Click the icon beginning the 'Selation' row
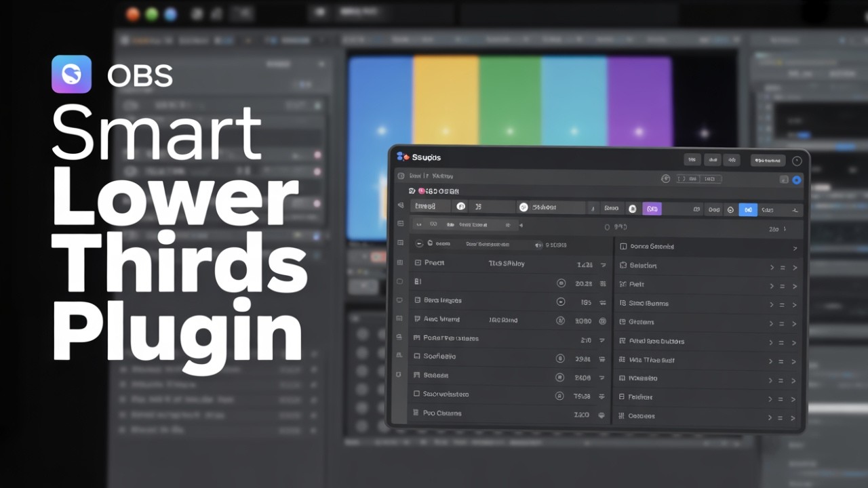This screenshot has width=868, height=488. [623, 266]
